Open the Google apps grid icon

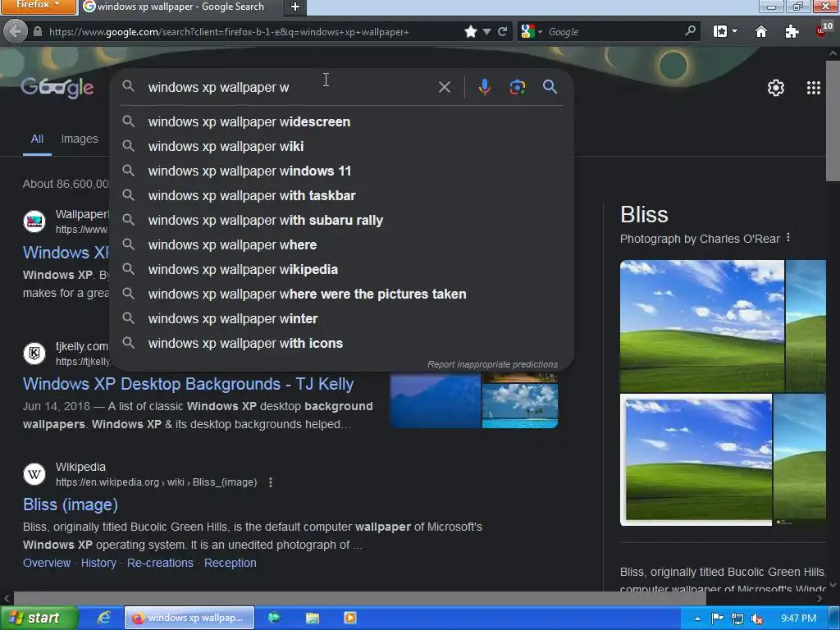click(x=813, y=87)
